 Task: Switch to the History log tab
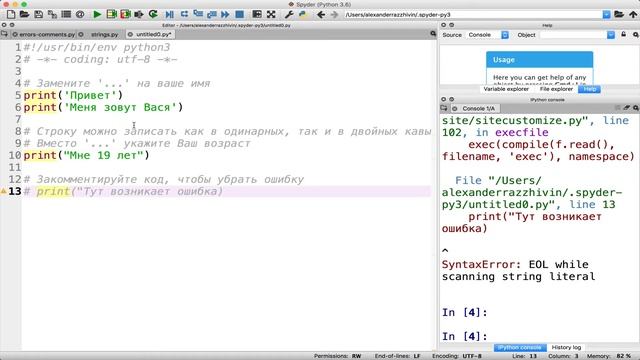[566, 347]
